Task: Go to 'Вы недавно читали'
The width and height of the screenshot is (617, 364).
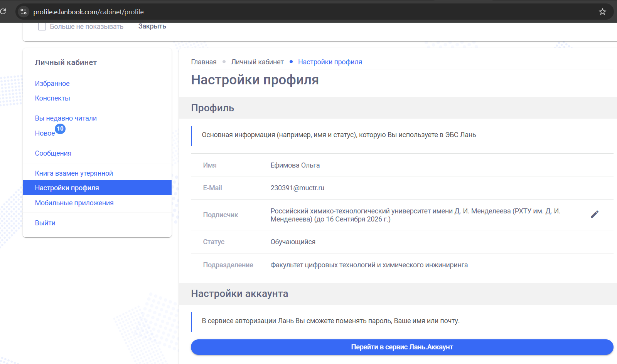Action: coord(66,118)
